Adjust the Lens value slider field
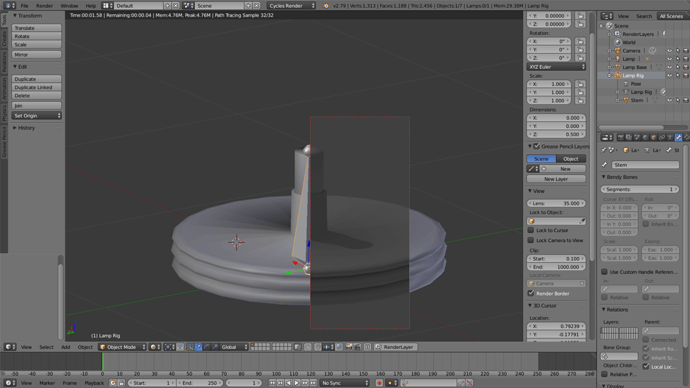 [x=556, y=203]
